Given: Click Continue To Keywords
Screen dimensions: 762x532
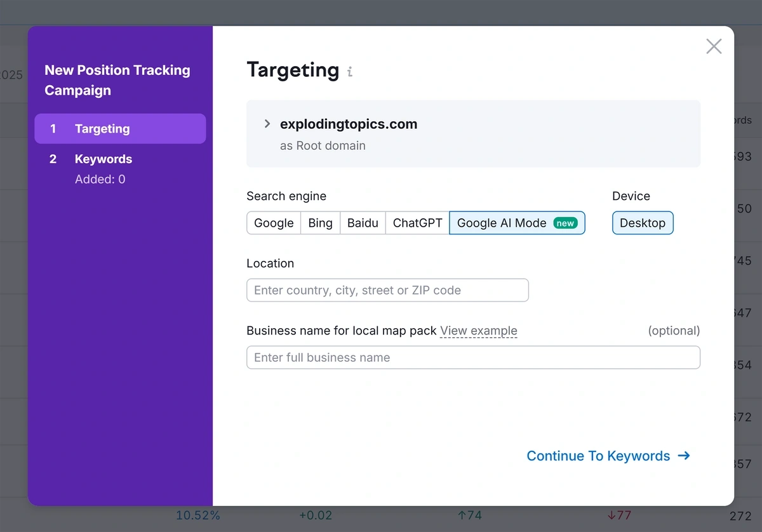Looking at the screenshot, I should (x=608, y=456).
